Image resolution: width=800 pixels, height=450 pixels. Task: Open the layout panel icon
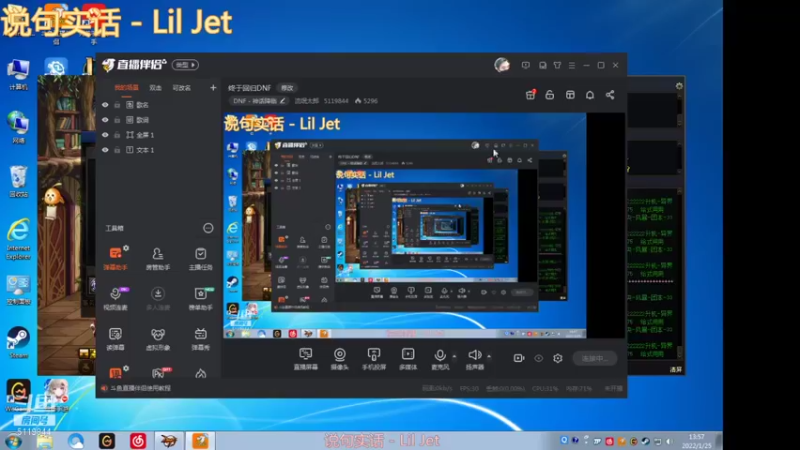tap(570, 95)
